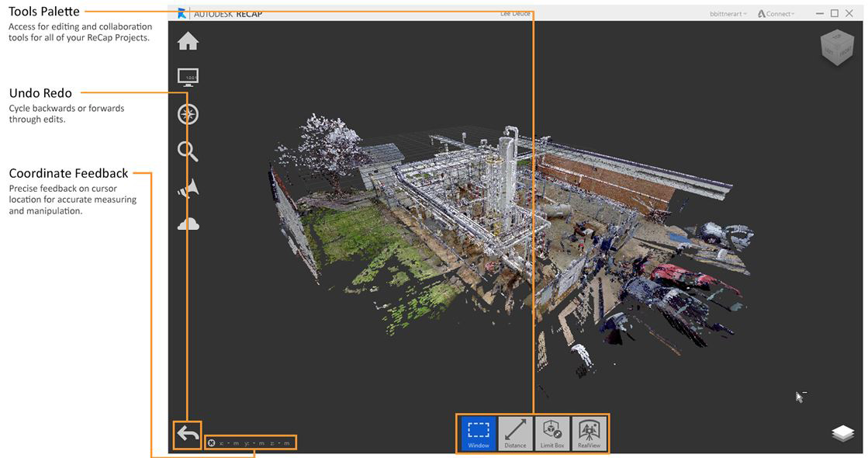Minimize the ReCap window
868x458 pixels.
tap(820, 13)
